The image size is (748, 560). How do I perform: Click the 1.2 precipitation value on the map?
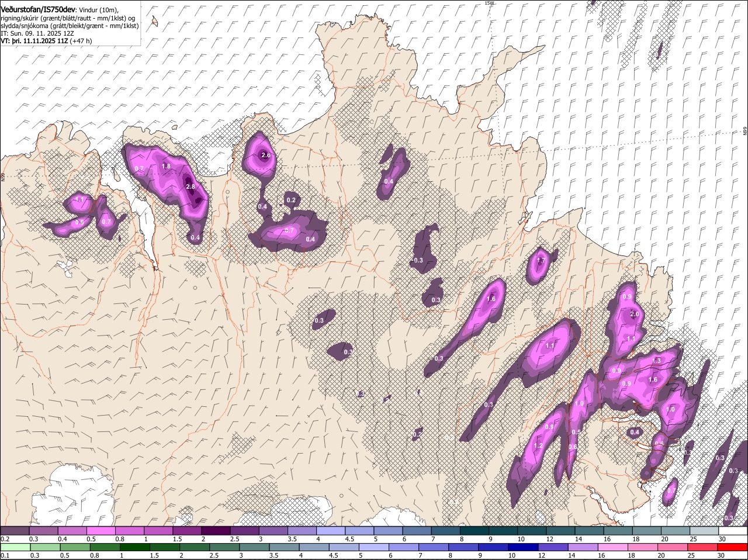click(x=538, y=445)
